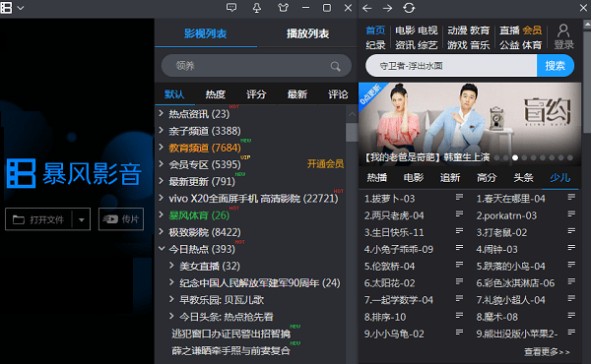The width and height of the screenshot is (591, 364).
Task: Click the pin-on-top icon in title bar
Action: coord(257,8)
